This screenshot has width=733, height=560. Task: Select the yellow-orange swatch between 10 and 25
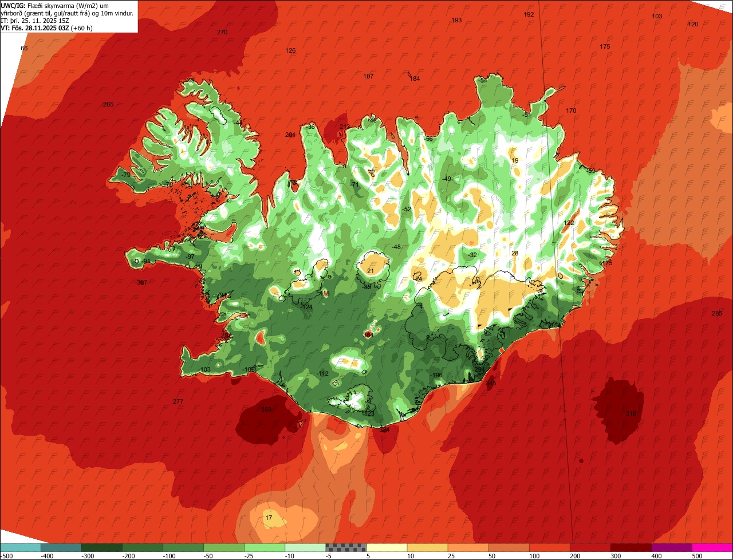point(427,547)
